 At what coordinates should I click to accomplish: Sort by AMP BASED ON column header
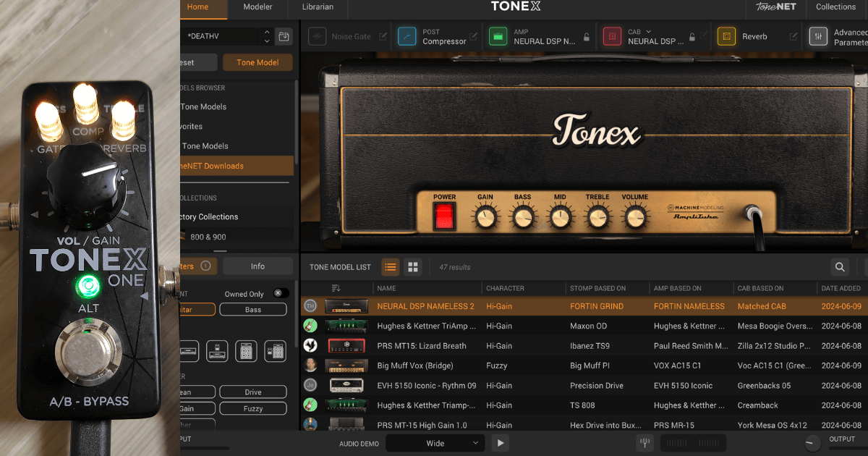coord(677,288)
